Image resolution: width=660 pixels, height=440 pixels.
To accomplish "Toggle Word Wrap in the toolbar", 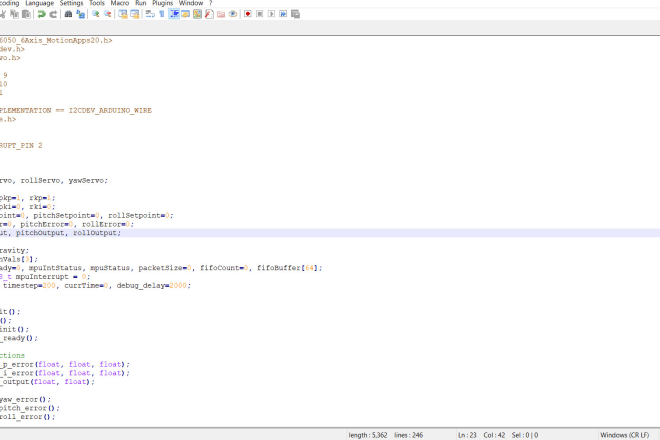I will [x=149, y=15].
